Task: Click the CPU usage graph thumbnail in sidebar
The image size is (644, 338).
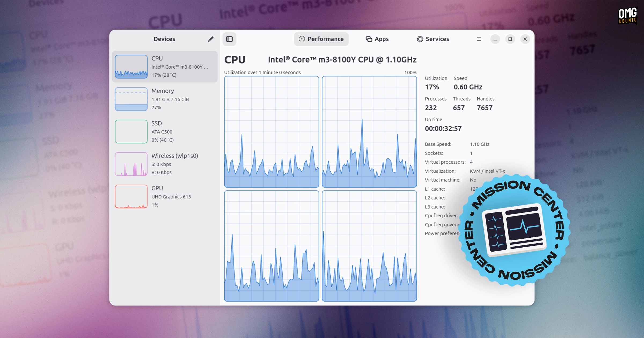Action: tap(131, 66)
